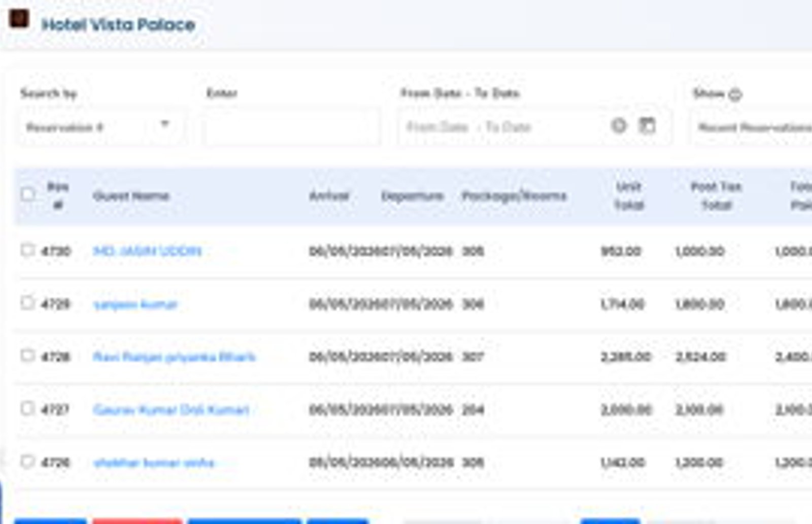Click the info icon next to Show
The height and width of the screenshot is (524, 812).
point(735,94)
